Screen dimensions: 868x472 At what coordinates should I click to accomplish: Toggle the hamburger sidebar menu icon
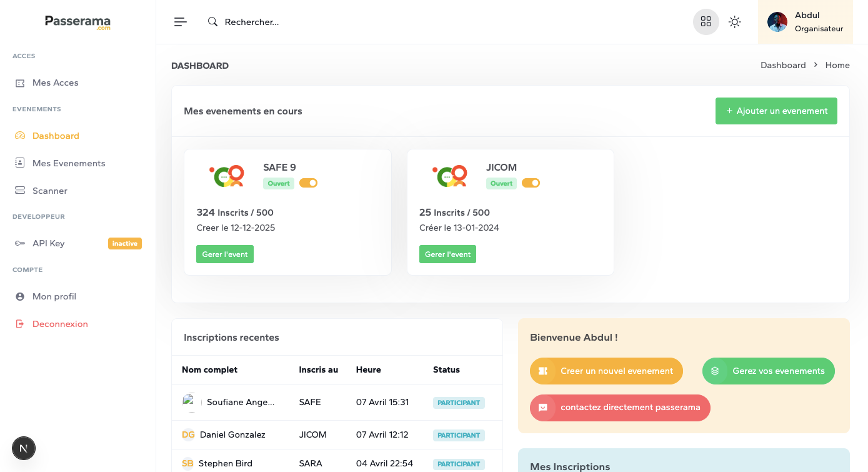[x=180, y=22]
